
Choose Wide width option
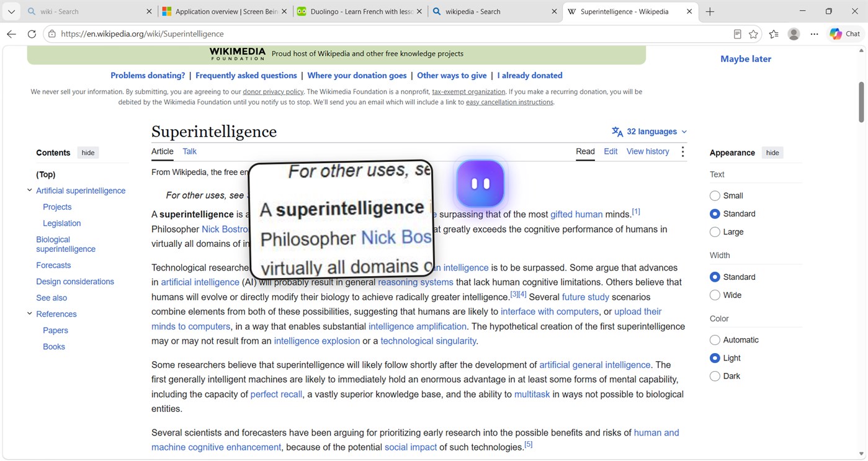click(715, 295)
